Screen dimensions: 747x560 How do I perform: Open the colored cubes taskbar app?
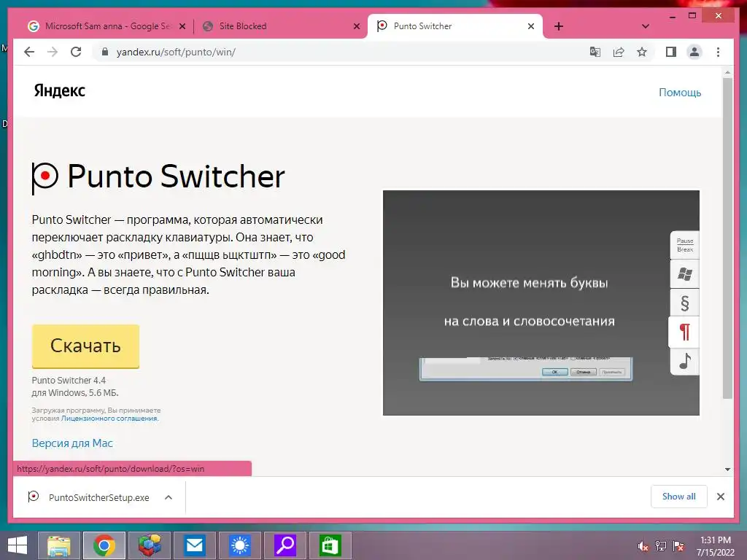point(150,545)
